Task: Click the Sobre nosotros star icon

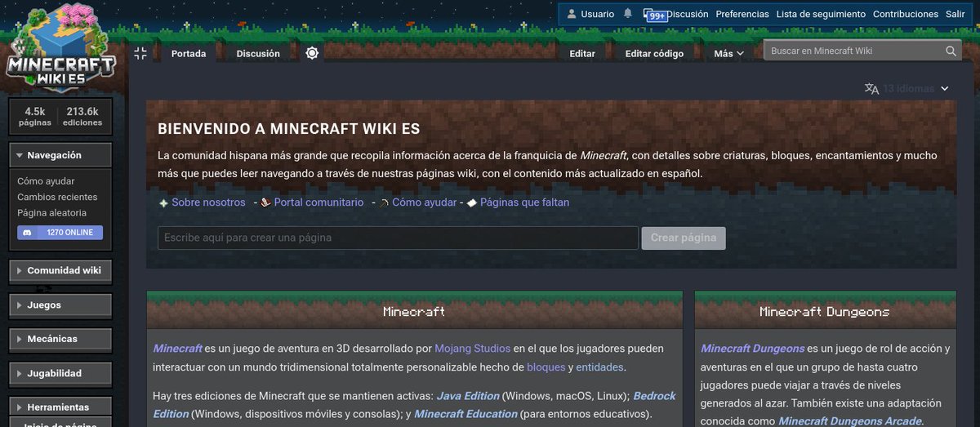Action: pyautogui.click(x=163, y=202)
